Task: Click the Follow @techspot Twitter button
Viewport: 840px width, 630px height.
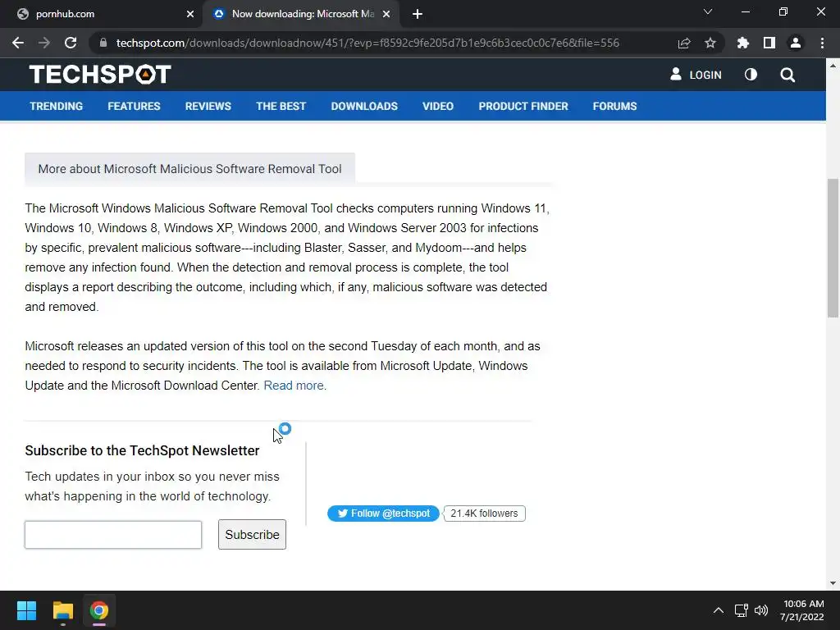Action: pos(383,514)
